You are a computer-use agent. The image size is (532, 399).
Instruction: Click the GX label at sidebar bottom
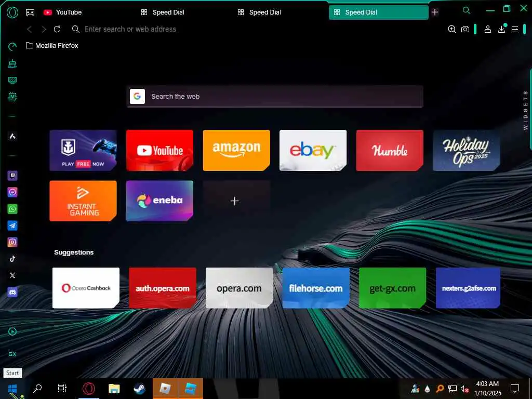click(12, 354)
